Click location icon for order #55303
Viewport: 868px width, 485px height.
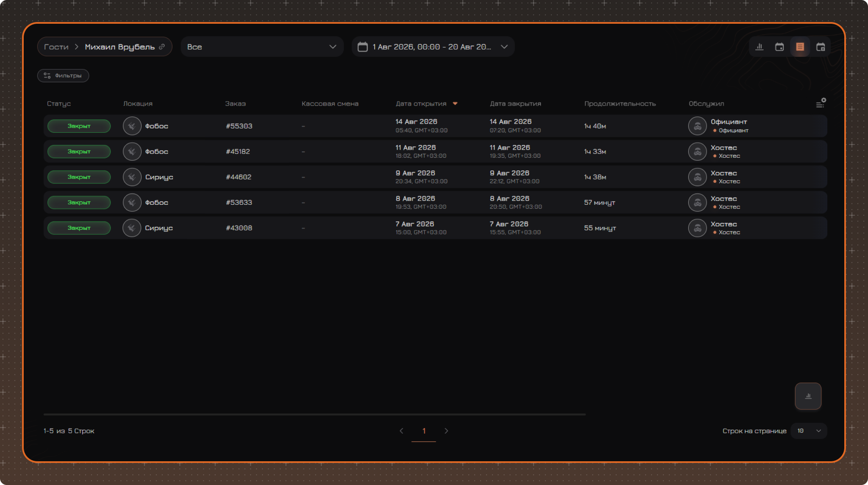click(x=132, y=126)
